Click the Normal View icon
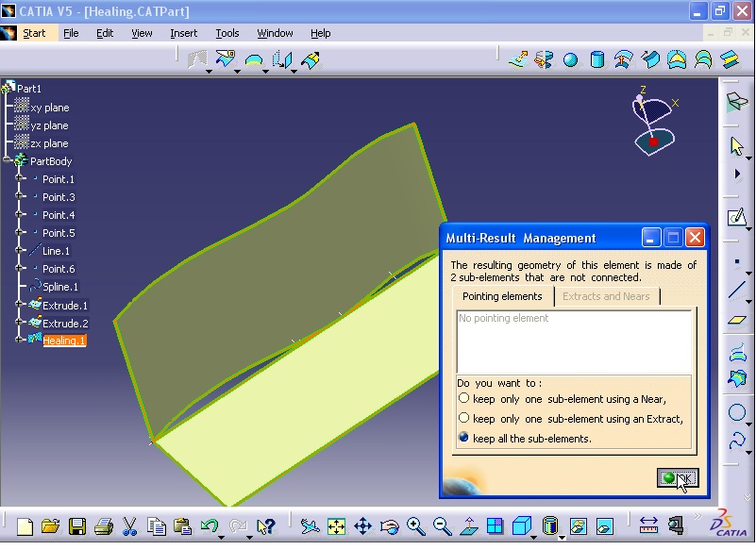The height and width of the screenshot is (550, 756). point(469,526)
